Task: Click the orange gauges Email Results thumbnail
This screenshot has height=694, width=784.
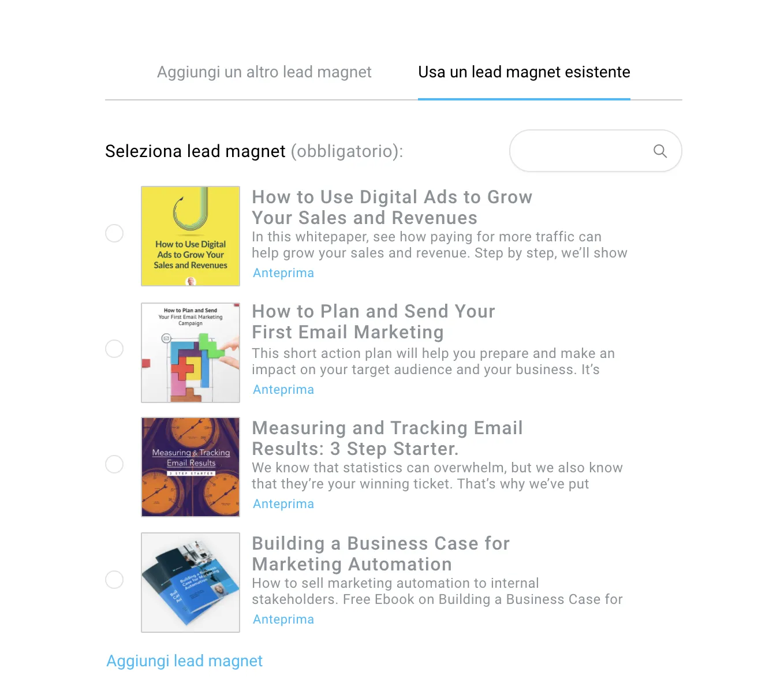Action: coord(191,467)
